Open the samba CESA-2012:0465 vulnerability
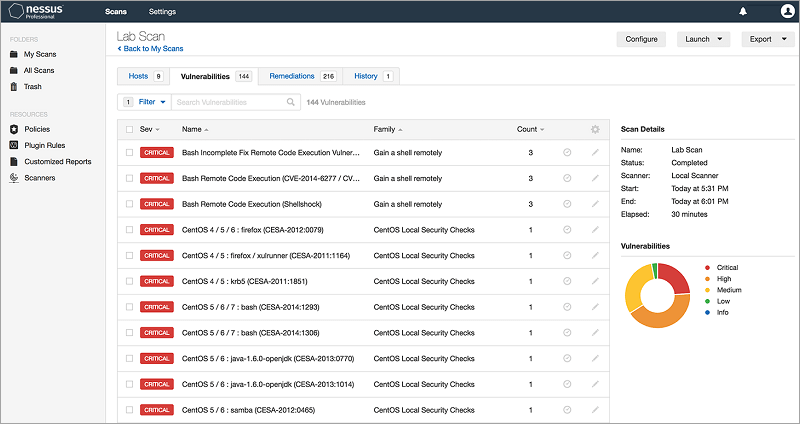Image resolution: width=800 pixels, height=424 pixels. pos(248,410)
